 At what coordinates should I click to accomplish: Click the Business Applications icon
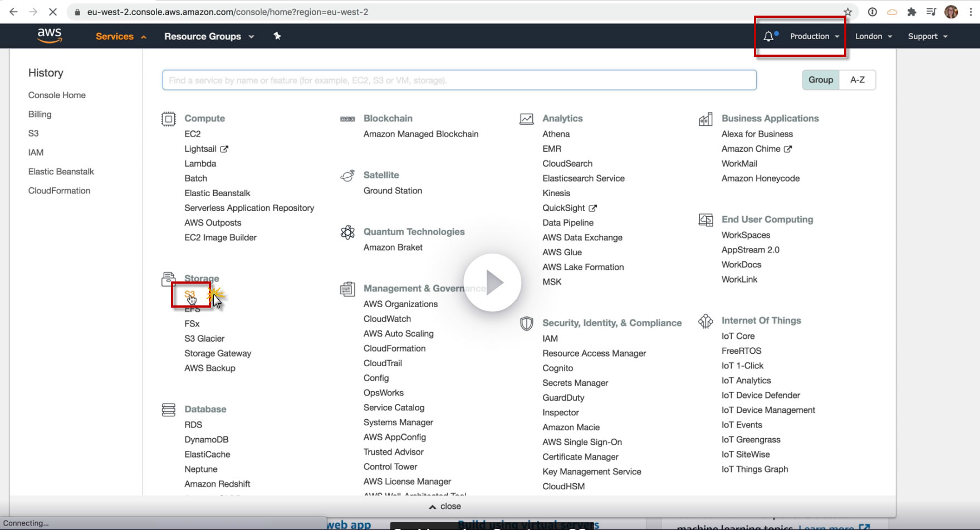coord(705,119)
